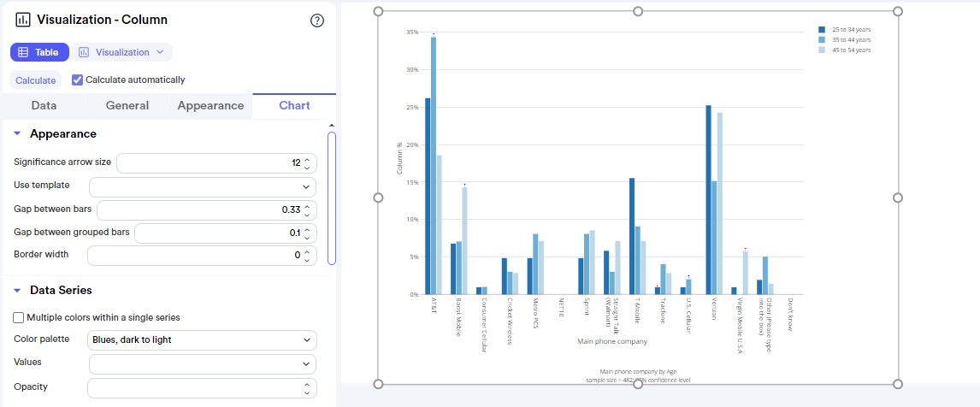This screenshot has height=407, width=980.
Task: Click the Calculate button
Action: 36,80
